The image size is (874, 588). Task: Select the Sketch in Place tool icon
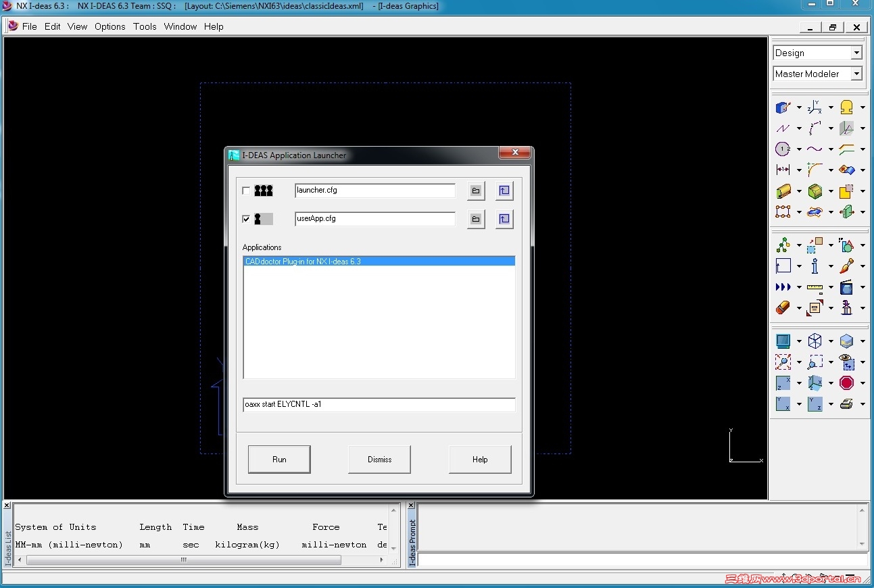pos(783,107)
